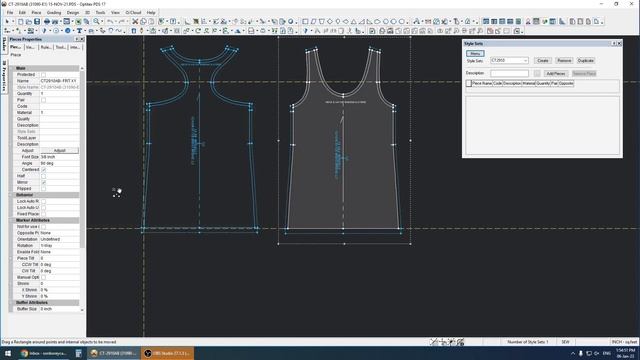Image resolution: width=640 pixels, height=360 pixels.
Task: Click the Create button in Style Sets
Action: tap(542, 60)
